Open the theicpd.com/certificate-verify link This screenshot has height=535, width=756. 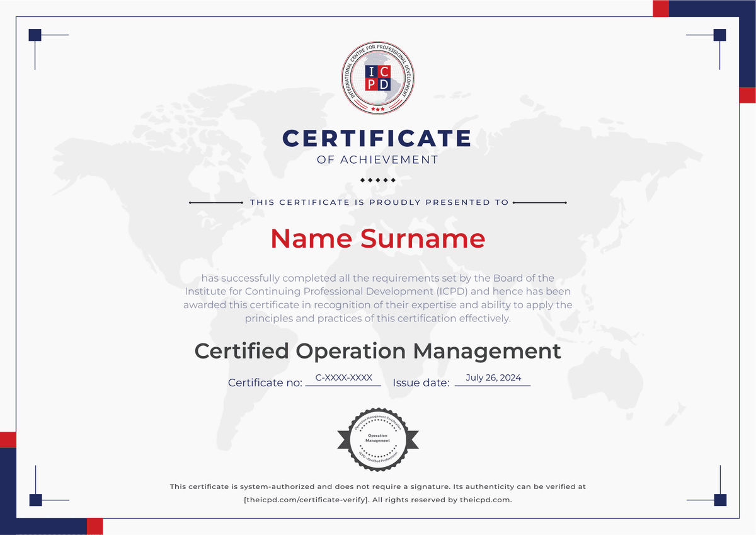[306, 500]
